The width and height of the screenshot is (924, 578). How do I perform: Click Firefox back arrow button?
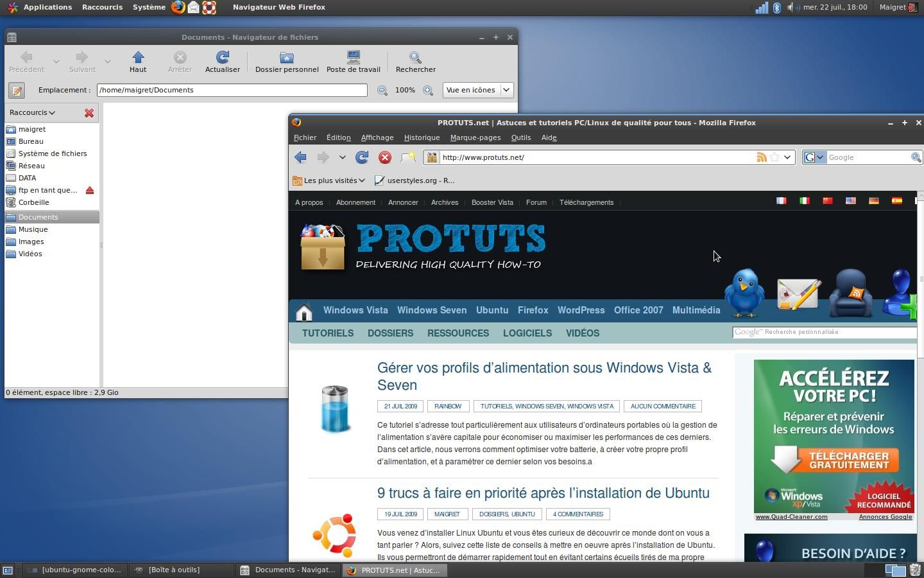click(300, 157)
